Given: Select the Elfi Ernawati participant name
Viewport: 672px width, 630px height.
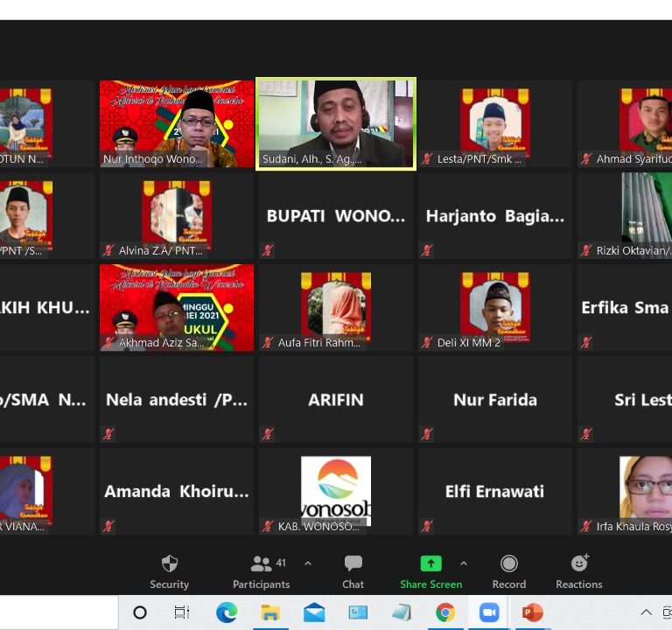Looking at the screenshot, I should click(x=495, y=492).
